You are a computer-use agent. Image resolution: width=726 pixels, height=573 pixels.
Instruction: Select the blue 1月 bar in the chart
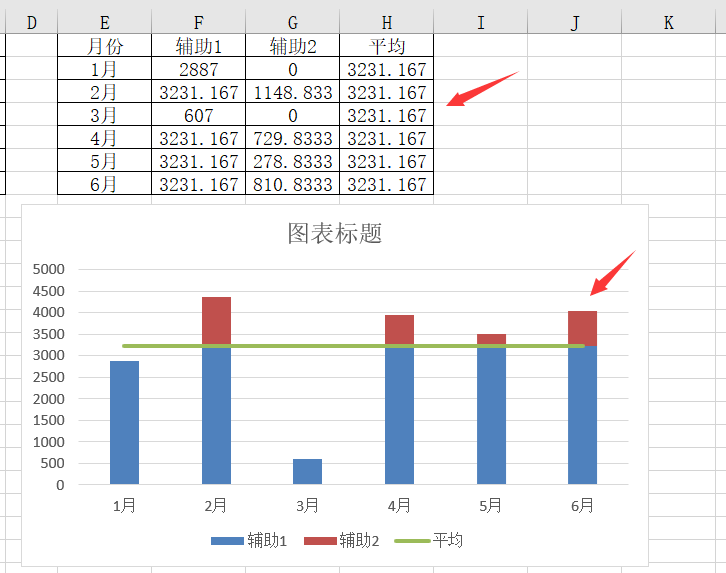coord(125,422)
